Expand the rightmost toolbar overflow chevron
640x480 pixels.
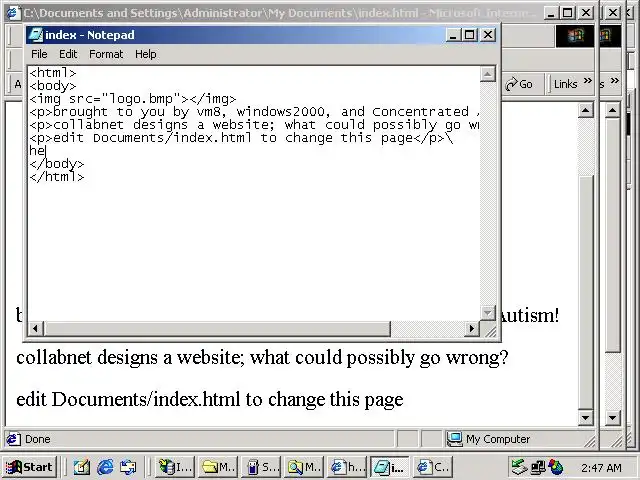[x=615, y=80]
